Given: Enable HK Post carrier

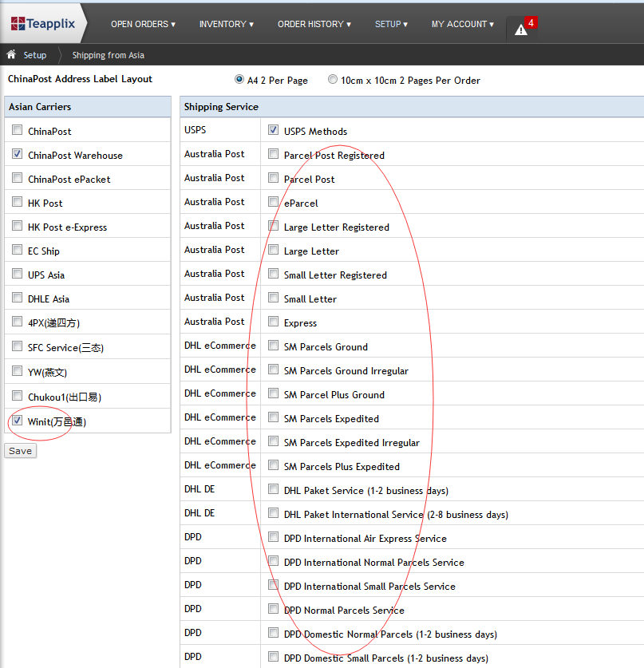Looking at the screenshot, I should click(17, 201).
